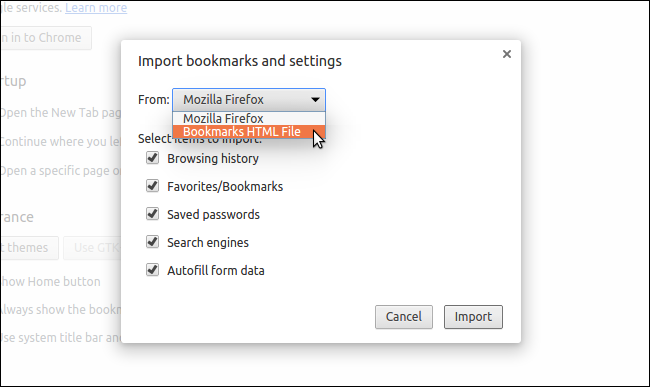The width and height of the screenshot is (650, 387).
Task: Click the Cancel button
Action: pyautogui.click(x=404, y=317)
